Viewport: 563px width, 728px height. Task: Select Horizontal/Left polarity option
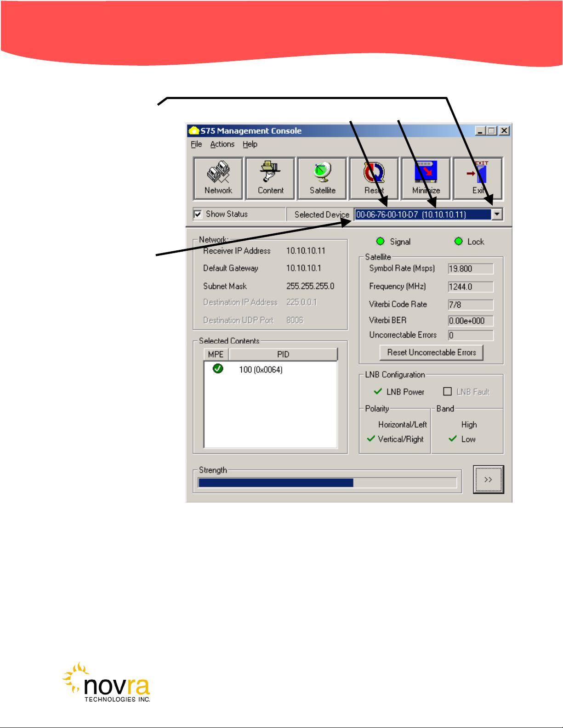[x=402, y=424]
